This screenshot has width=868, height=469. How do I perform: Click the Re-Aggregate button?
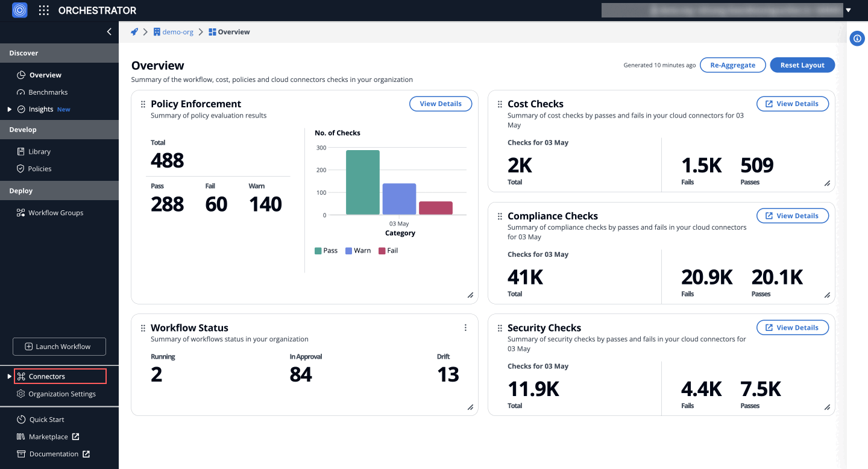coord(732,65)
